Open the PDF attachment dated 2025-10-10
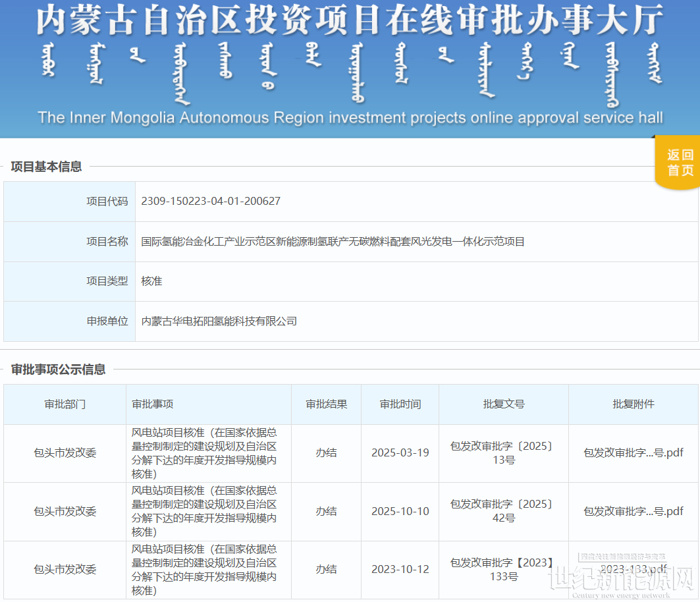The width and height of the screenshot is (700, 602). click(x=633, y=511)
